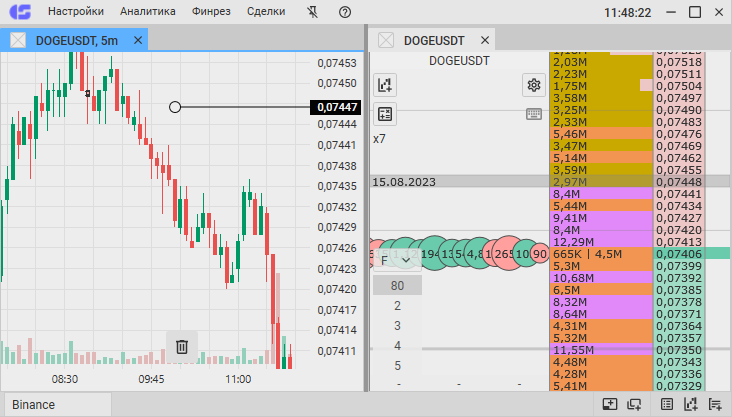Toggle the chart tab link icon beside DOGEUSDT, 5m
Viewport: 732px width, 417px height.
(18, 40)
